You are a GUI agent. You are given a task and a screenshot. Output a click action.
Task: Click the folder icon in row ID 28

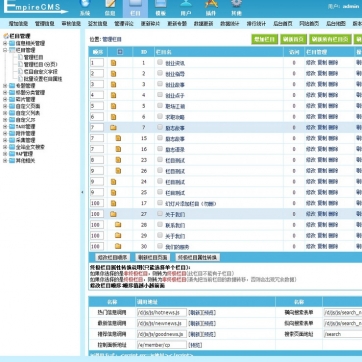coord(118,225)
